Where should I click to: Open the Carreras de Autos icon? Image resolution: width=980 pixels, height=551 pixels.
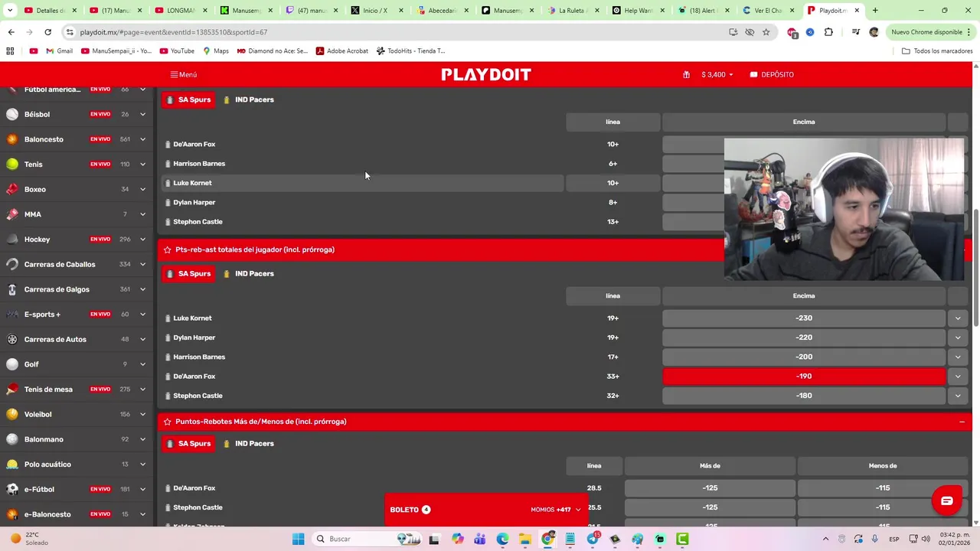point(12,339)
